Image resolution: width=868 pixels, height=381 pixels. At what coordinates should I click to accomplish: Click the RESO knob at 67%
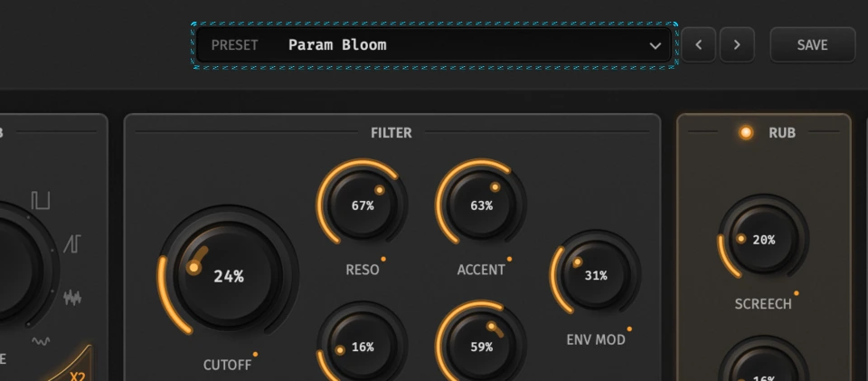pos(362,205)
